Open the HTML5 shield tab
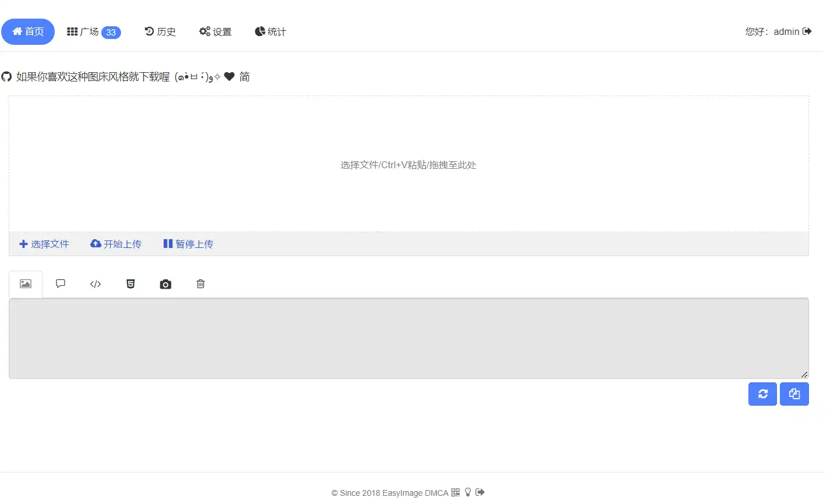The image size is (834, 504). click(130, 284)
